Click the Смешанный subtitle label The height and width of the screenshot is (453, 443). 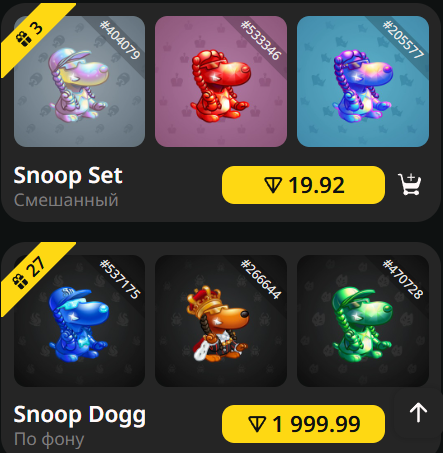66,200
